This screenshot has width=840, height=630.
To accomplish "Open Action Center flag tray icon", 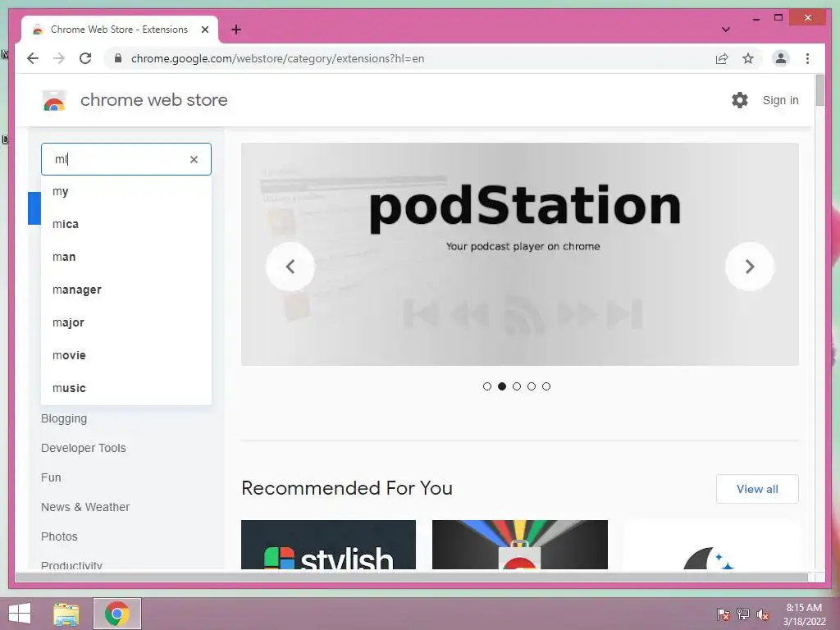I will pyautogui.click(x=724, y=614).
